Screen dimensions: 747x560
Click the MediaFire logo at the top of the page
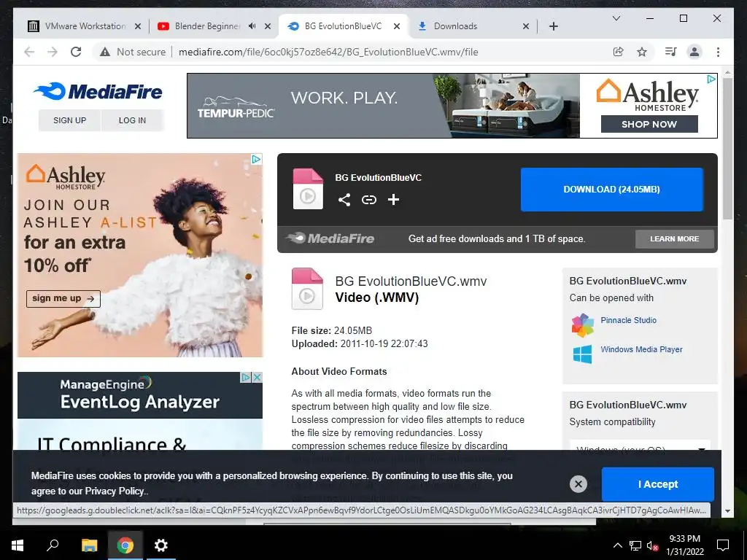[98, 91]
